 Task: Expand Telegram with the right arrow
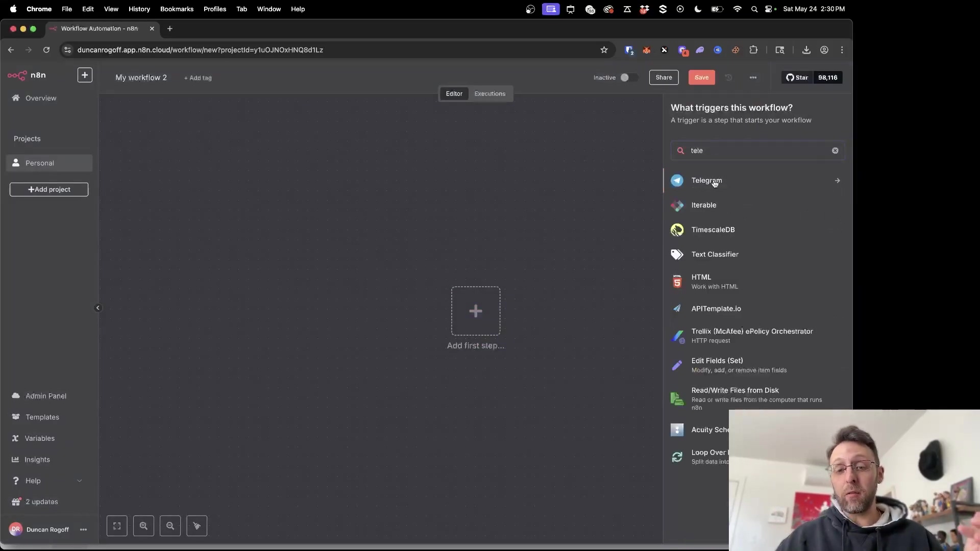click(x=837, y=181)
